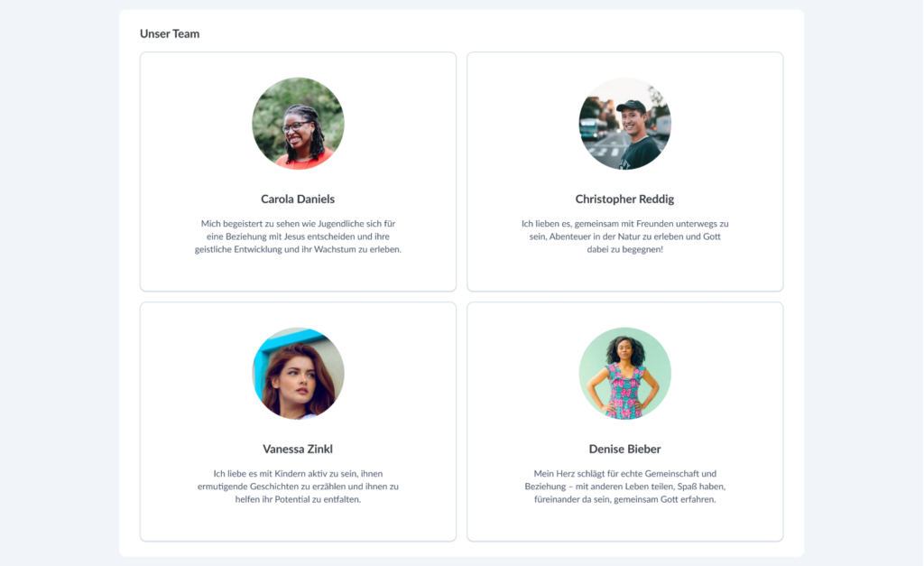Click Christopher Reddig's bio about Abenteuer
The width and height of the screenshot is (924, 566).
[625, 237]
